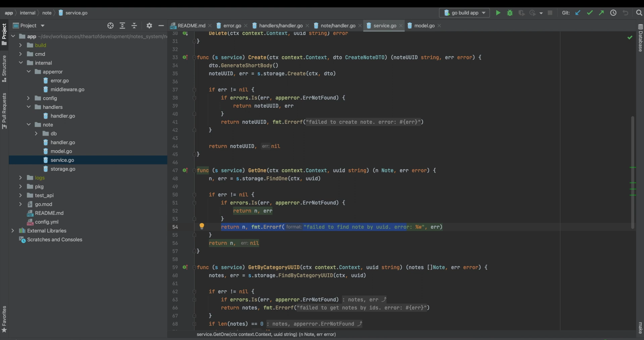This screenshot has height=340, width=644.
Task: Open the Project view dropdown arrow
Action: (43, 26)
